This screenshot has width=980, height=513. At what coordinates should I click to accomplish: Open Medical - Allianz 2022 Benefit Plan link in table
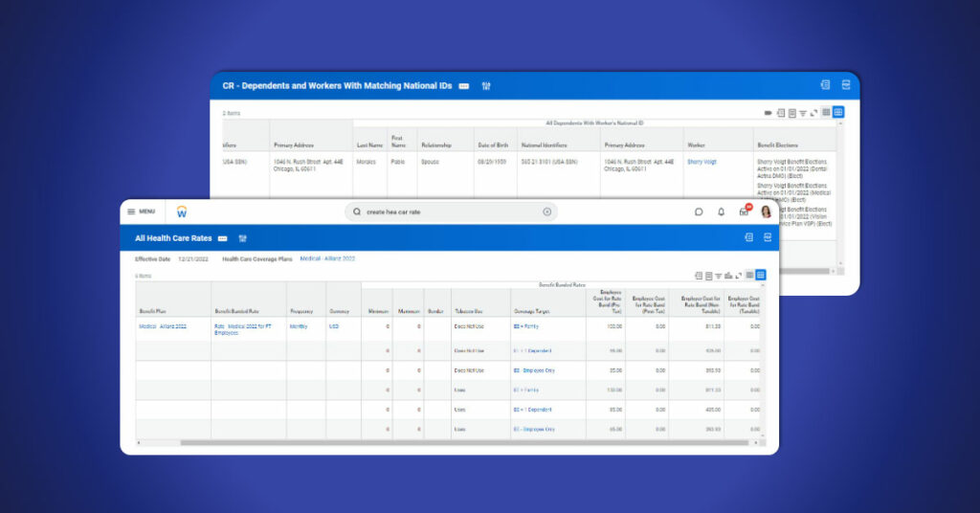(163, 326)
